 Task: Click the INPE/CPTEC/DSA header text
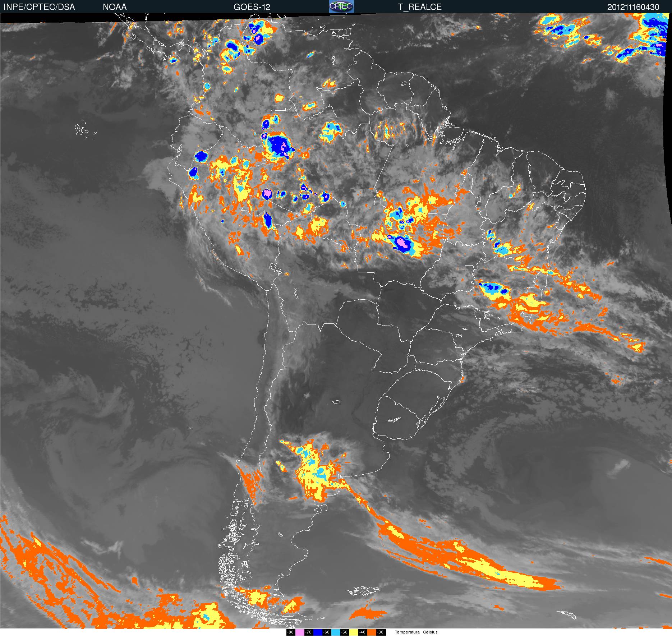39,7
